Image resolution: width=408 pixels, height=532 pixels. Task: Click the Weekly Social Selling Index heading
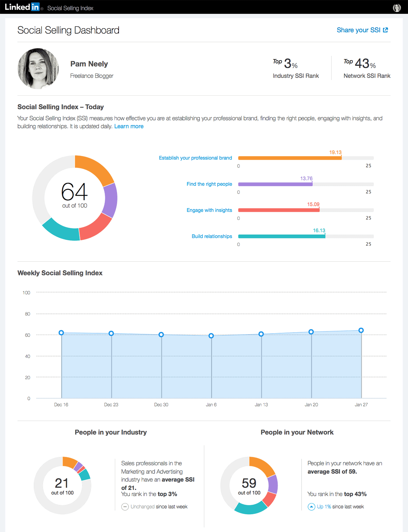(x=60, y=273)
